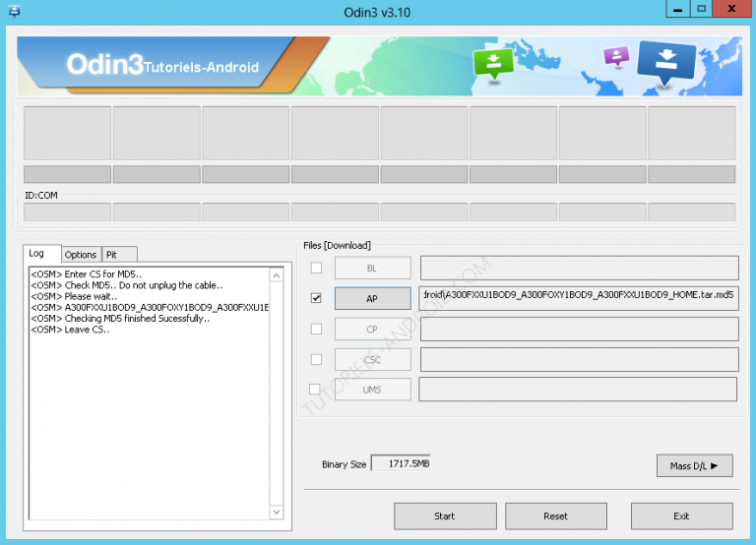Enable the CSC file checkbox
Image resolution: width=756 pixels, height=545 pixels.
coord(316,359)
